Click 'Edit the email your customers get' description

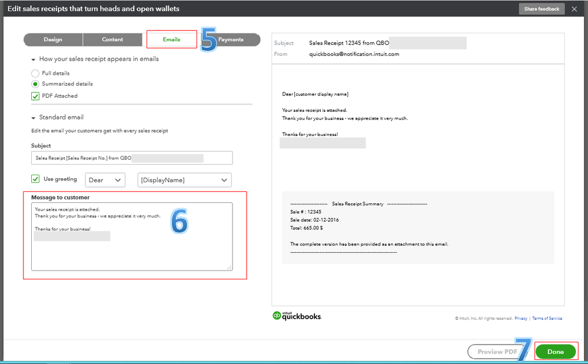click(99, 131)
